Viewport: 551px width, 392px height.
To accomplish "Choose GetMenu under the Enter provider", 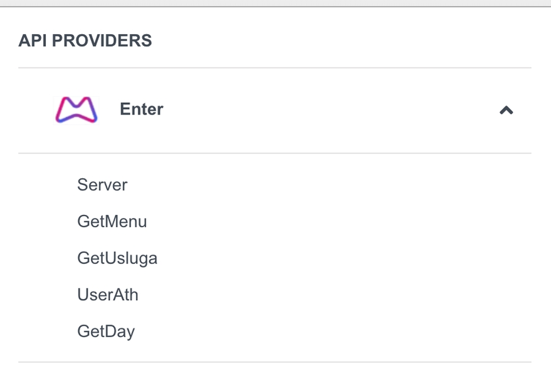I will coord(112,221).
